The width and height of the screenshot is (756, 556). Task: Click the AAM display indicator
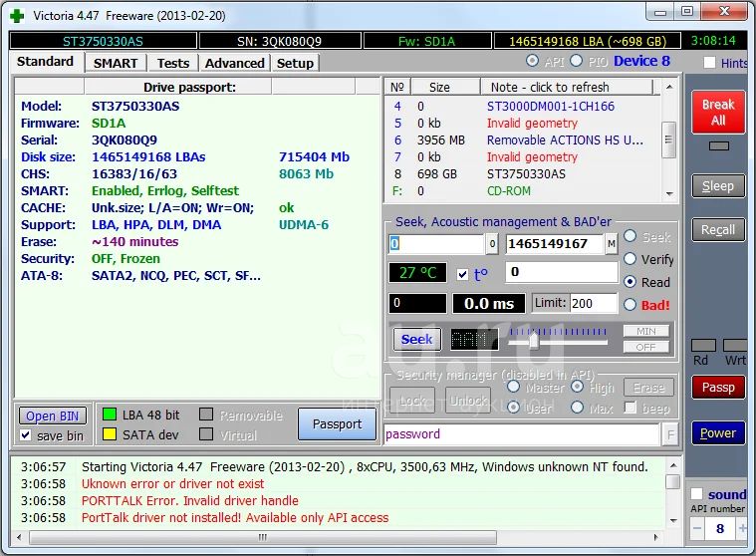(474, 340)
